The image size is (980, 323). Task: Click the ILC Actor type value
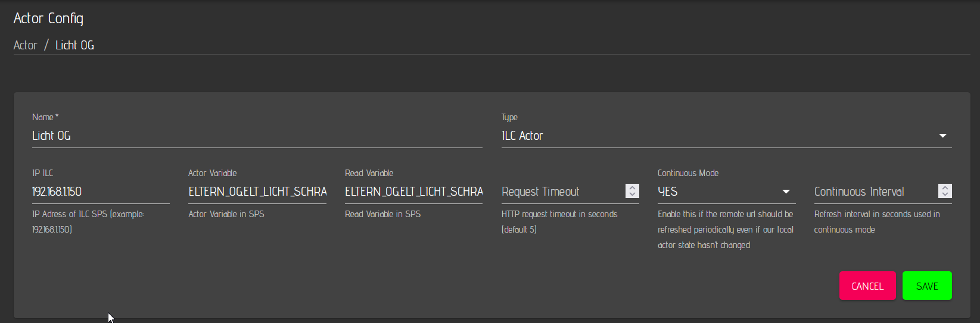(522, 136)
